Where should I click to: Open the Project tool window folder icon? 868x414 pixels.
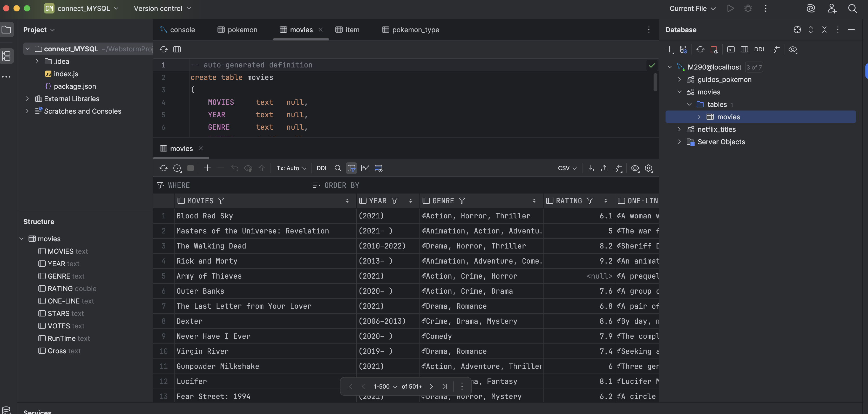click(x=6, y=30)
